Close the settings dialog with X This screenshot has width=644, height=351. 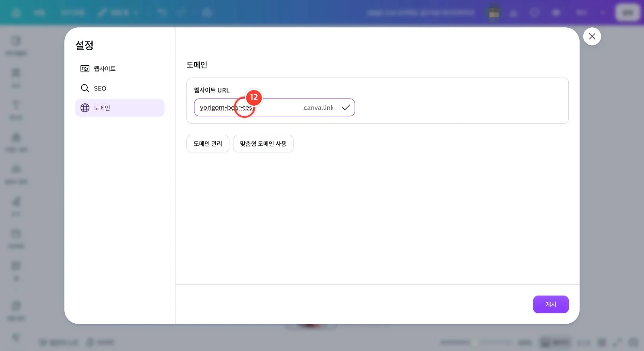click(592, 37)
